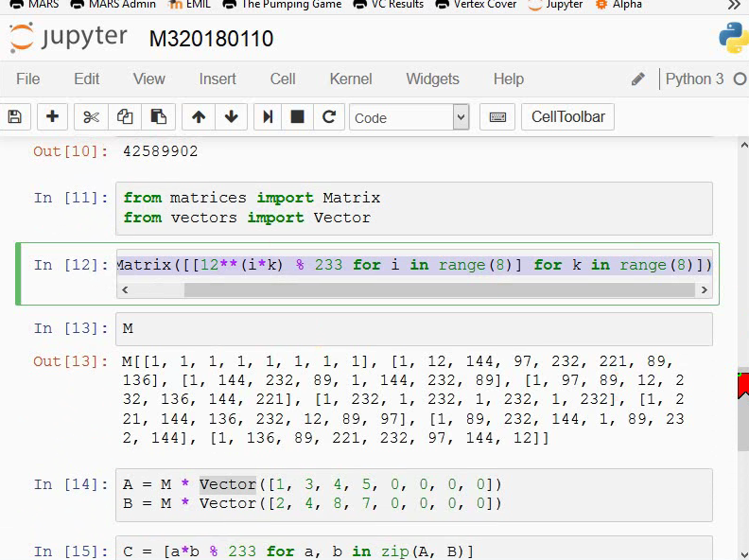Open the Help menu
This screenshot has width=749, height=560.
click(508, 79)
